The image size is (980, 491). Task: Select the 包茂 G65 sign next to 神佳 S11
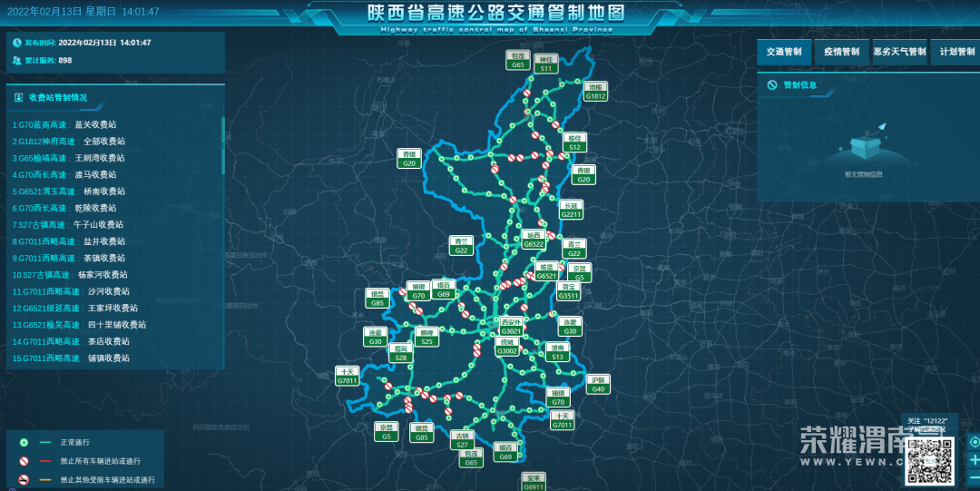517,60
